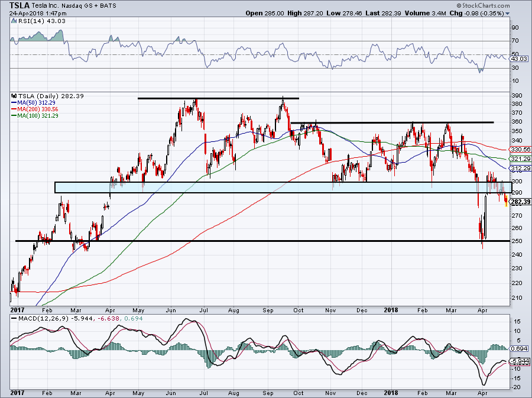Click the Sep label under the price chart

pos(268,310)
